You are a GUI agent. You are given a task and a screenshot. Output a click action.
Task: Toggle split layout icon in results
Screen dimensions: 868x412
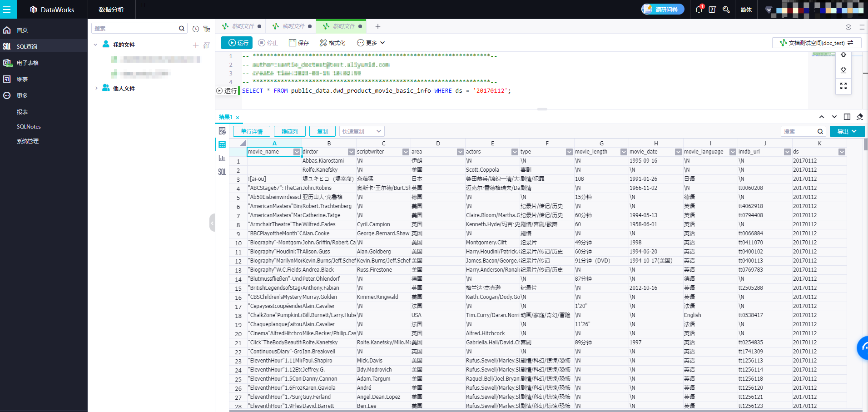point(847,117)
